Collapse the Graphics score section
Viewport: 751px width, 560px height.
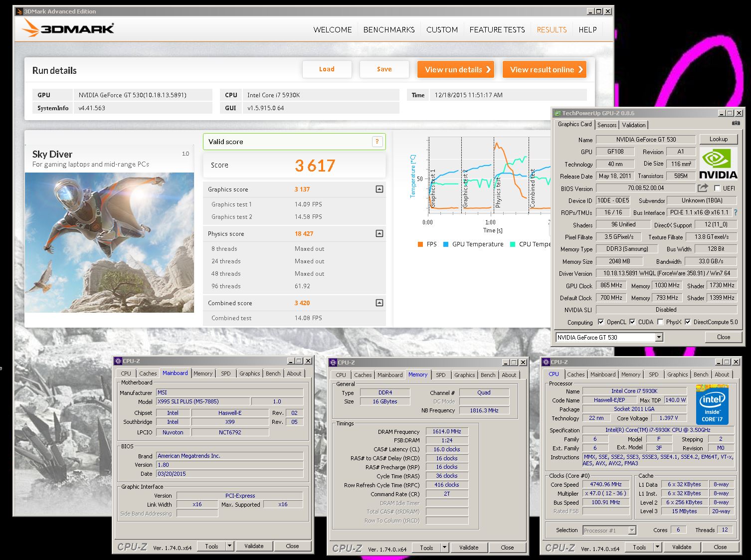pos(379,189)
